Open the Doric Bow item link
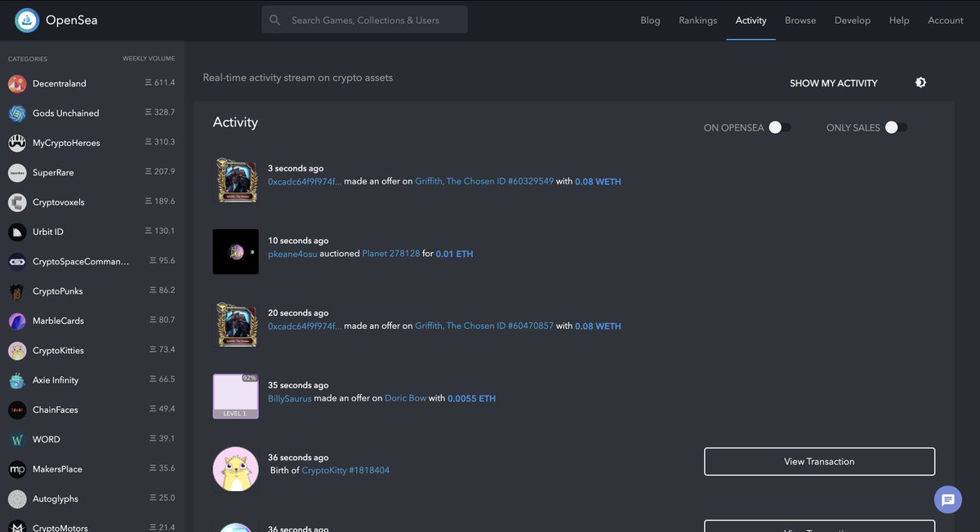 (x=405, y=398)
